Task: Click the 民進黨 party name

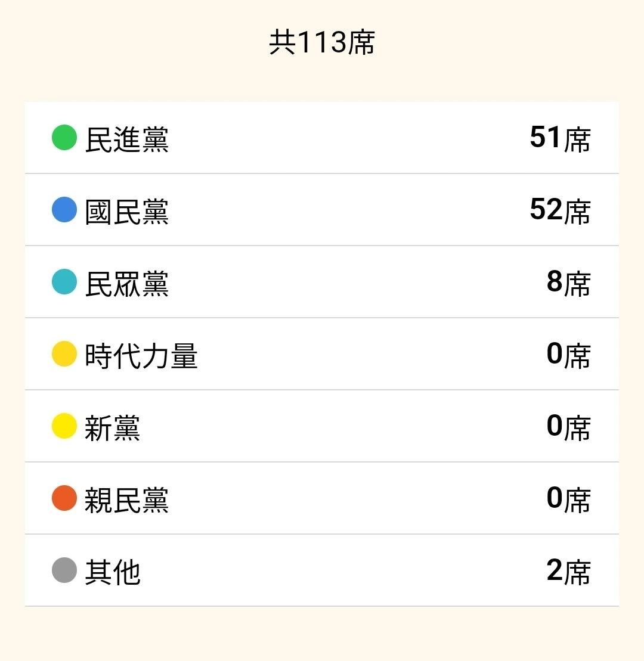Action: pyautogui.click(x=126, y=139)
